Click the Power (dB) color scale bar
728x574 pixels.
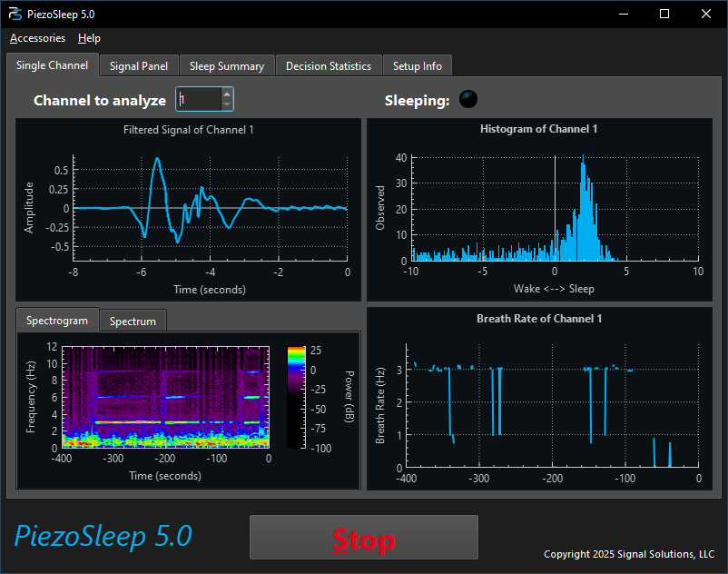tap(296, 398)
